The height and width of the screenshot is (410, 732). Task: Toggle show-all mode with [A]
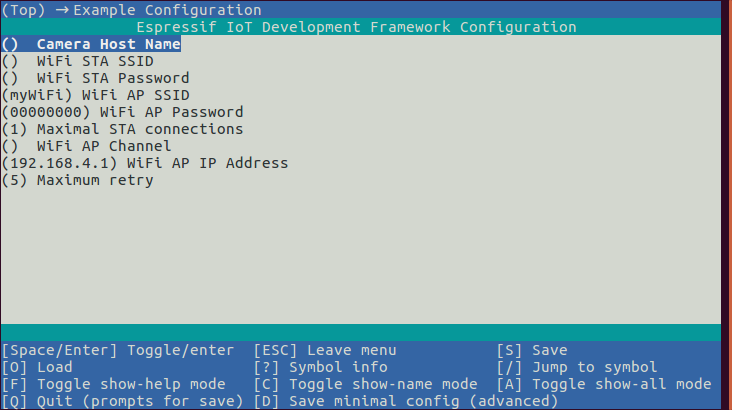(604, 384)
